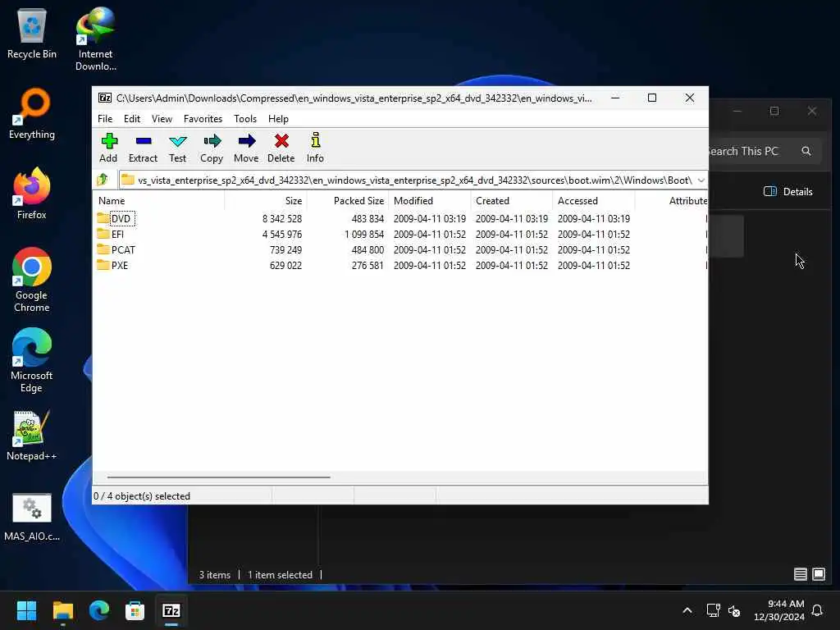Image resolution: width=840 pixels, height=630 pixels.
Task: Sort by the Name column header
Action: tap(158, 200)
